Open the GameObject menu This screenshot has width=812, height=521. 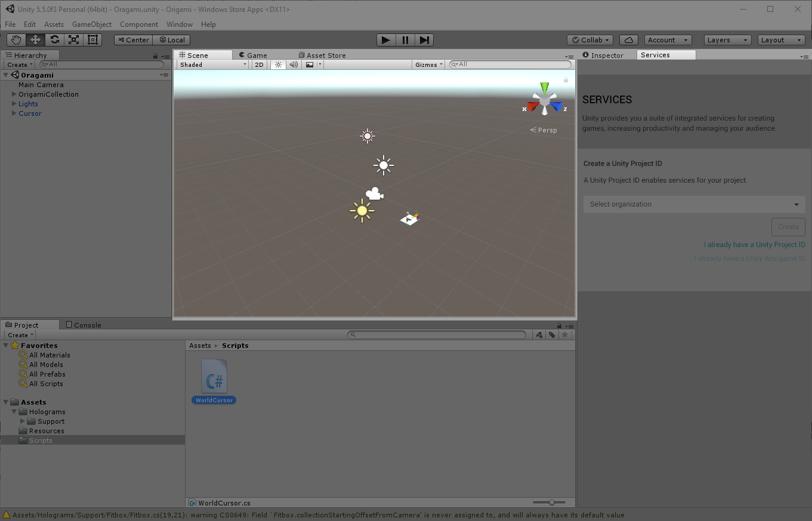pos(92,24)
